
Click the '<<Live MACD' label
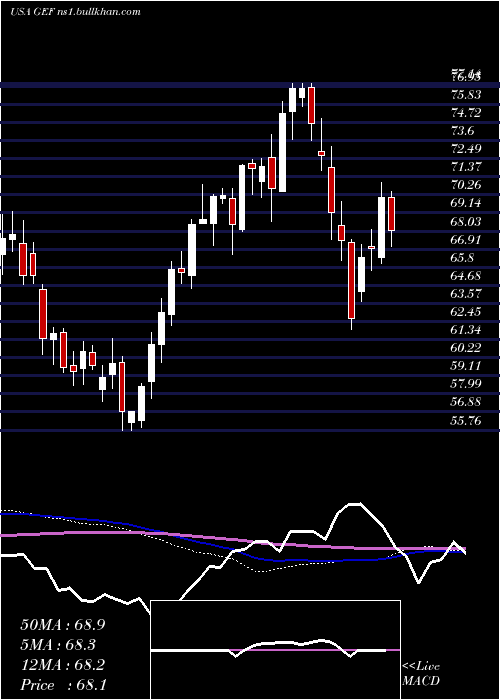pyautogui.click(x=421, y=673)
